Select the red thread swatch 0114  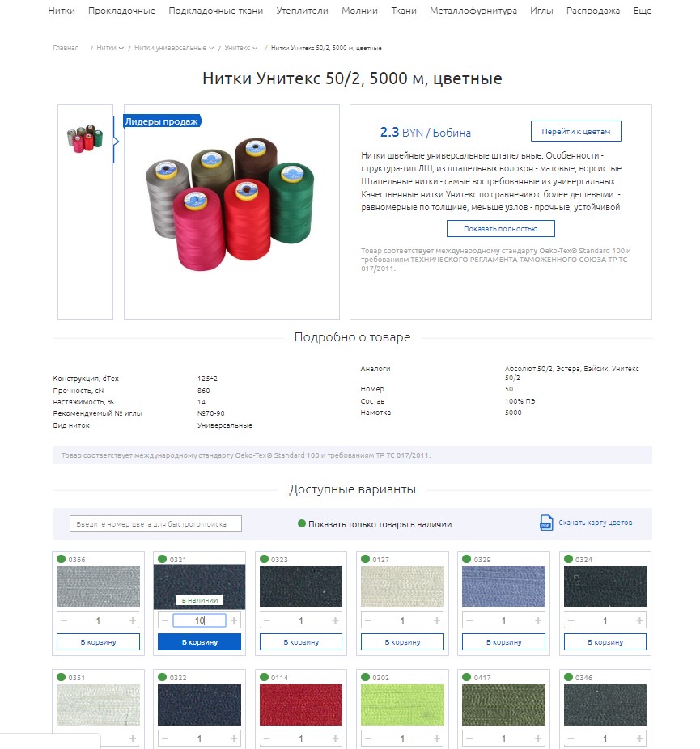[x=300, y=704]
